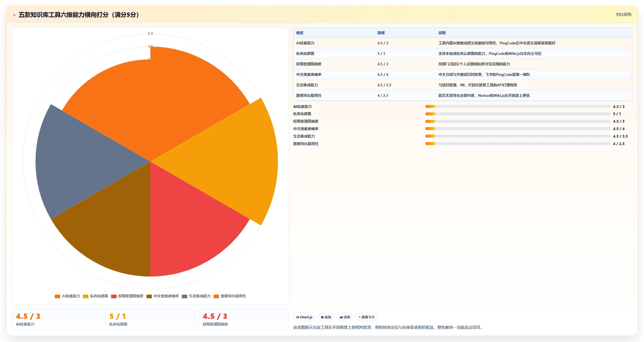This screenshot has height=342, width=644.
Task: Click the 说明 table column header
Action: click(x=442, y=33)
